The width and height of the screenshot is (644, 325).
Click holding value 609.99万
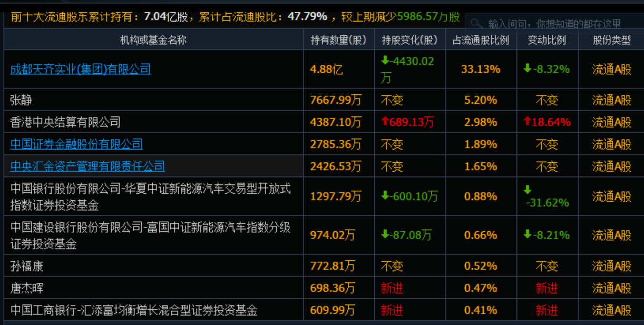click(333, 310)
